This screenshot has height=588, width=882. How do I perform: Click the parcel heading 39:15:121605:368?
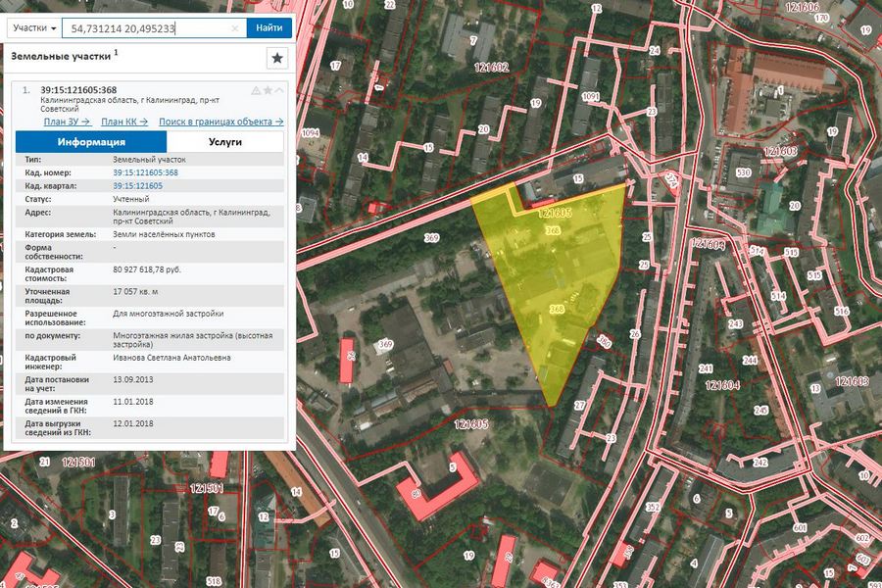pos(78,90)
